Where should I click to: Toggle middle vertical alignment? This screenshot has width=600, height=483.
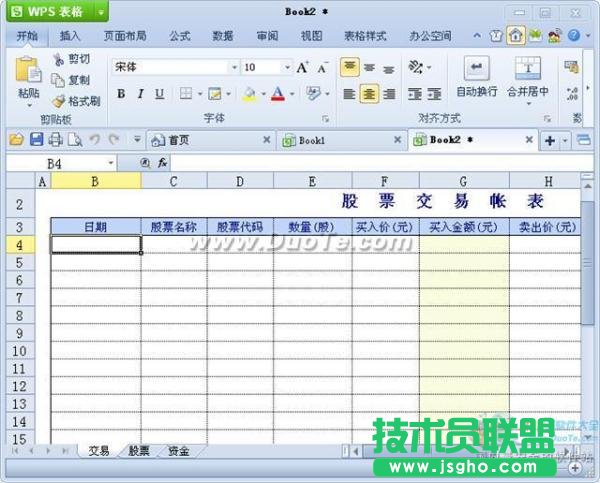369,68
